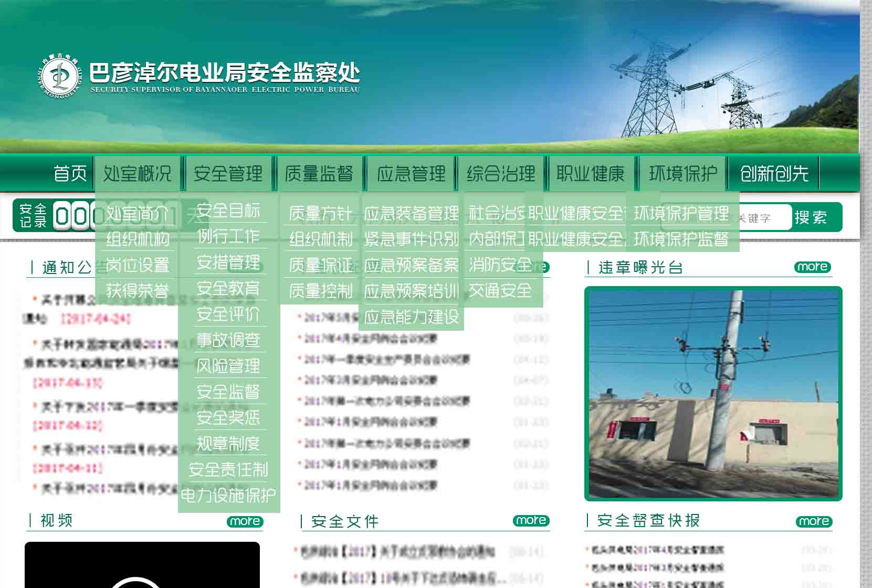Screen dimensions: 872x588
Task: Click the 搜索 search button
Action: tap(811, 217)
